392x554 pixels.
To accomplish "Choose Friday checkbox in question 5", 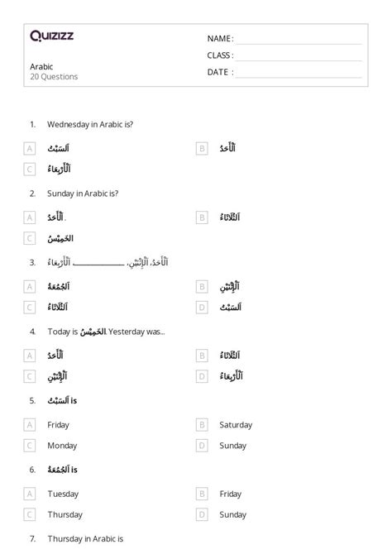I will pos(29,425).
